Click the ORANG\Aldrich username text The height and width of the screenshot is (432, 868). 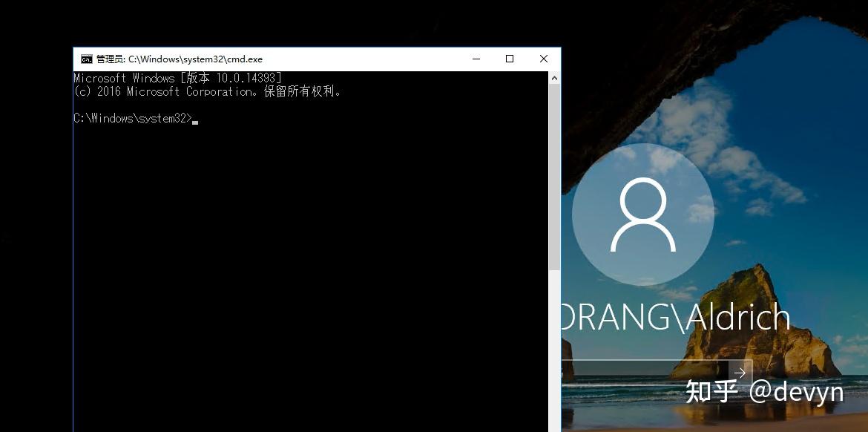675,318
